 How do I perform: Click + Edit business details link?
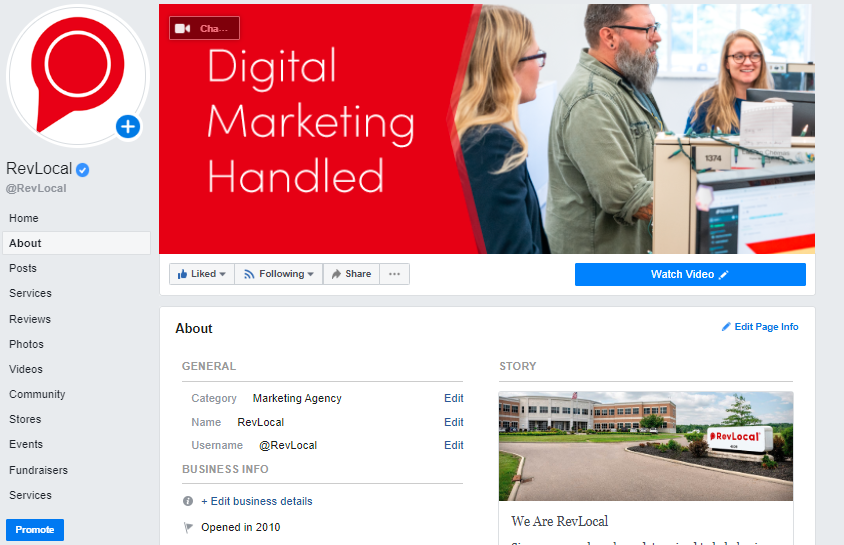coord(257,501)
